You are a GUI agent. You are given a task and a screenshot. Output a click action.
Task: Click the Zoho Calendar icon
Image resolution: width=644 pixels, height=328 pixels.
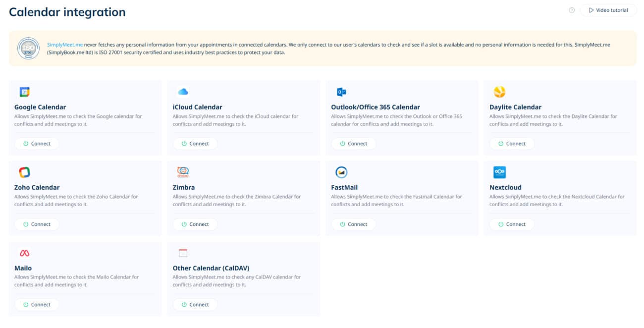click(24, 172)
